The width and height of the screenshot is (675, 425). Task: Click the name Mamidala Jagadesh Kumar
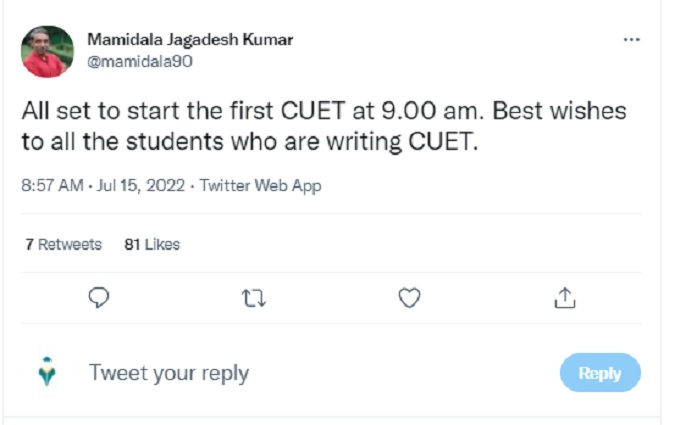coord(190,40)
